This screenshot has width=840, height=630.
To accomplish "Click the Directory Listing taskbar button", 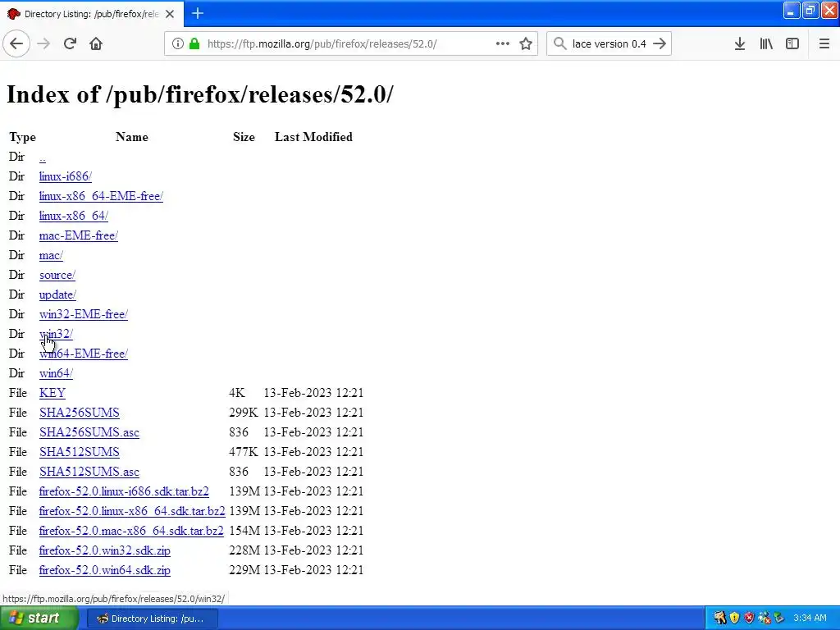I will [x=152, y=619].
